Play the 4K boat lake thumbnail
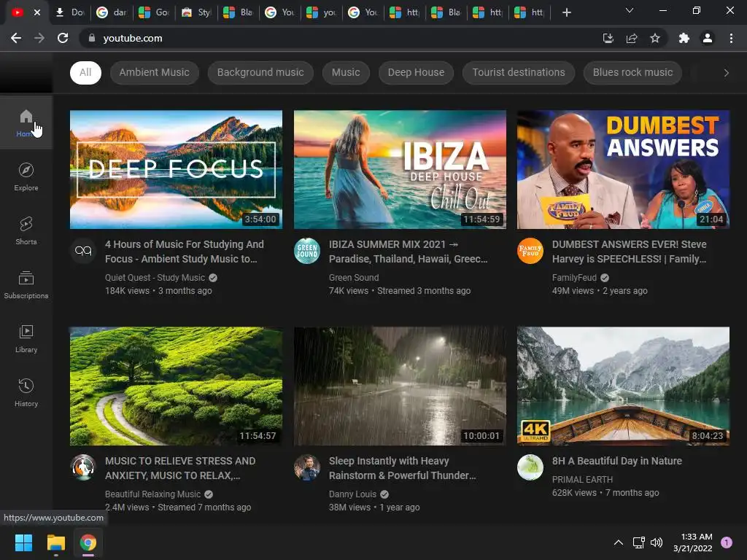 (623, 386)
